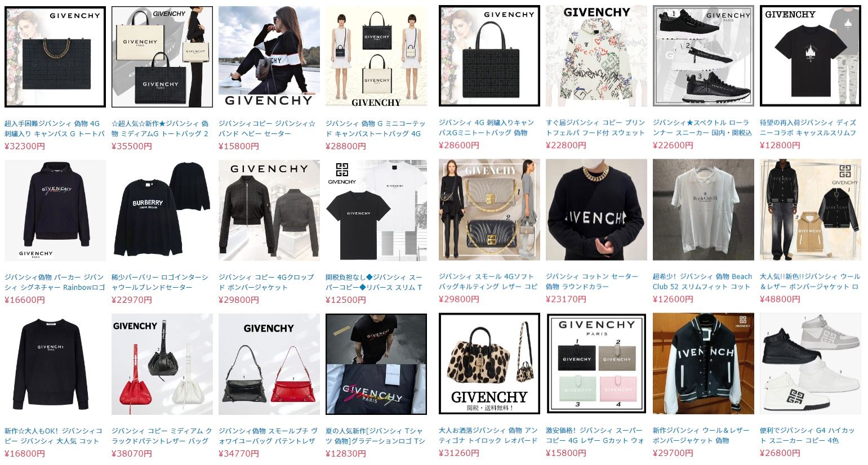Click the small 4G soft quilted bag link

(x=488, y=281)
